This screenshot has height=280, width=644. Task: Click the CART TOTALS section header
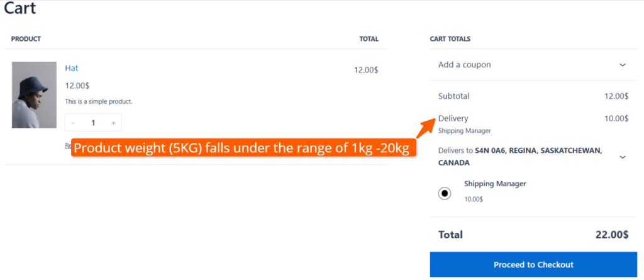[x=450, y=39]
